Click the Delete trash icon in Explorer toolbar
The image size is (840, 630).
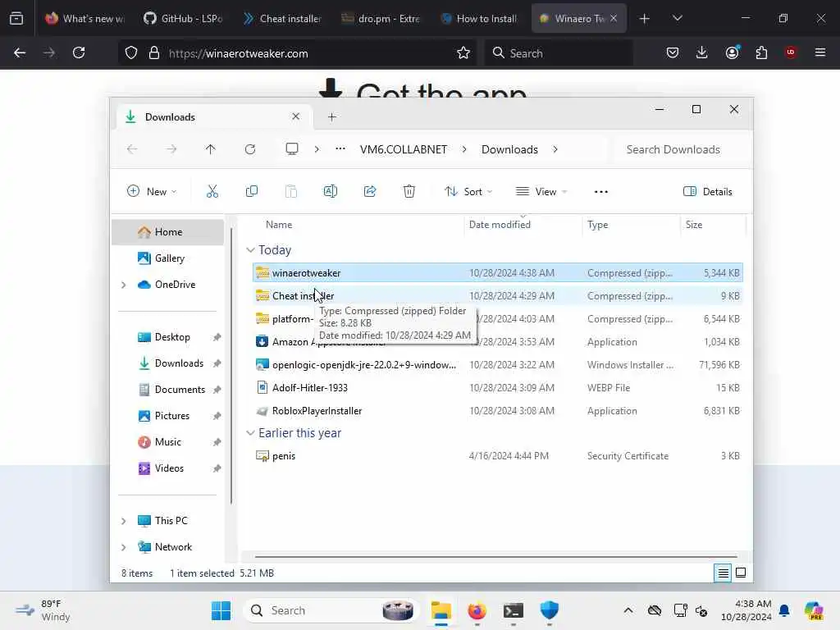[409, 191]
